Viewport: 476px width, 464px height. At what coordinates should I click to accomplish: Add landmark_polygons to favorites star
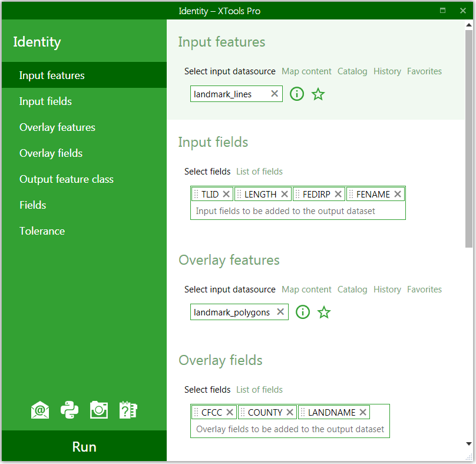(324, 312)
